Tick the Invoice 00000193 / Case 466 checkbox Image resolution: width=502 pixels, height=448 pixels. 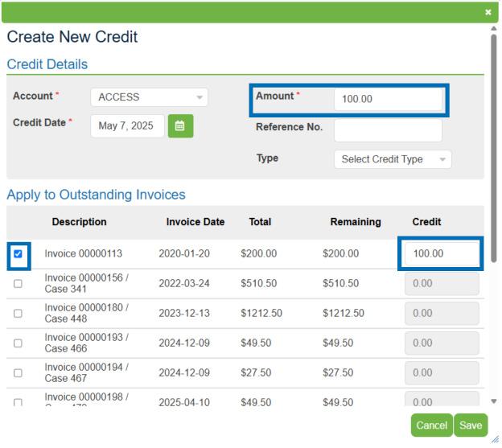click(18, 343)
